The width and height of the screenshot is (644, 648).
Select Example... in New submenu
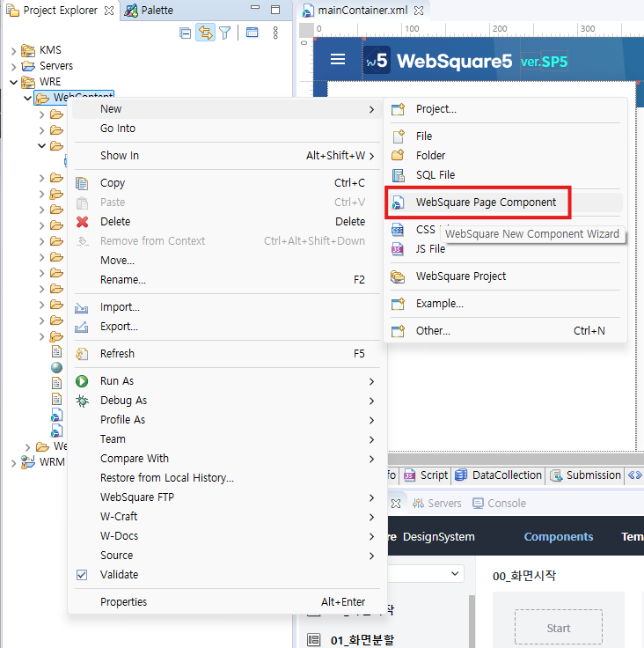(x=505, y=304)
